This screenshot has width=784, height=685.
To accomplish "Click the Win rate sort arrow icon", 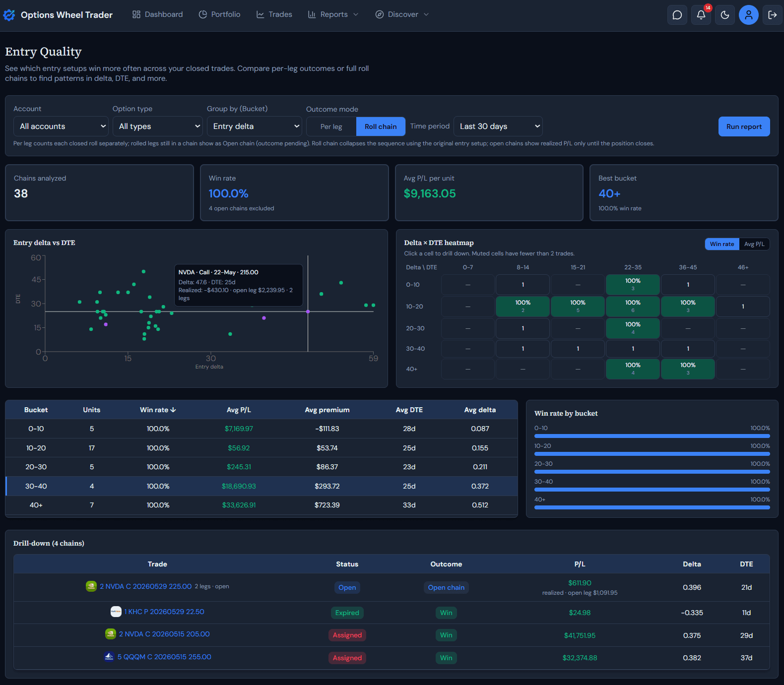I will [173, 410].
